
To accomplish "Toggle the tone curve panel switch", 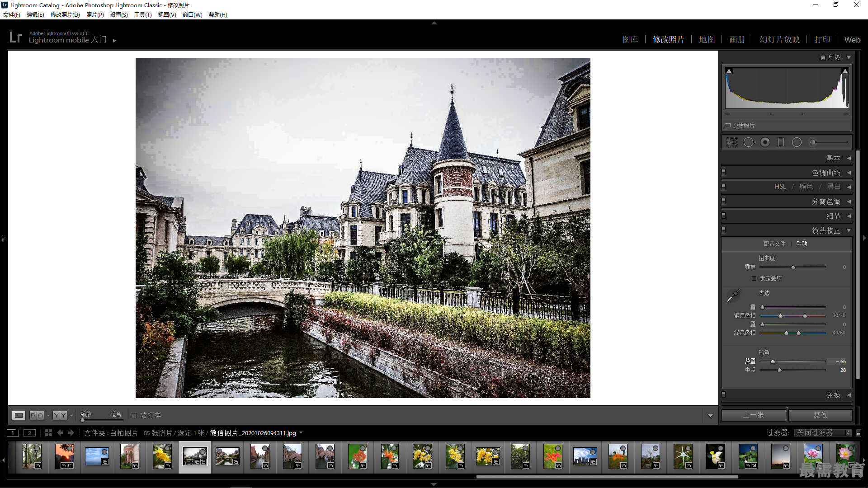I will point(724,172).
